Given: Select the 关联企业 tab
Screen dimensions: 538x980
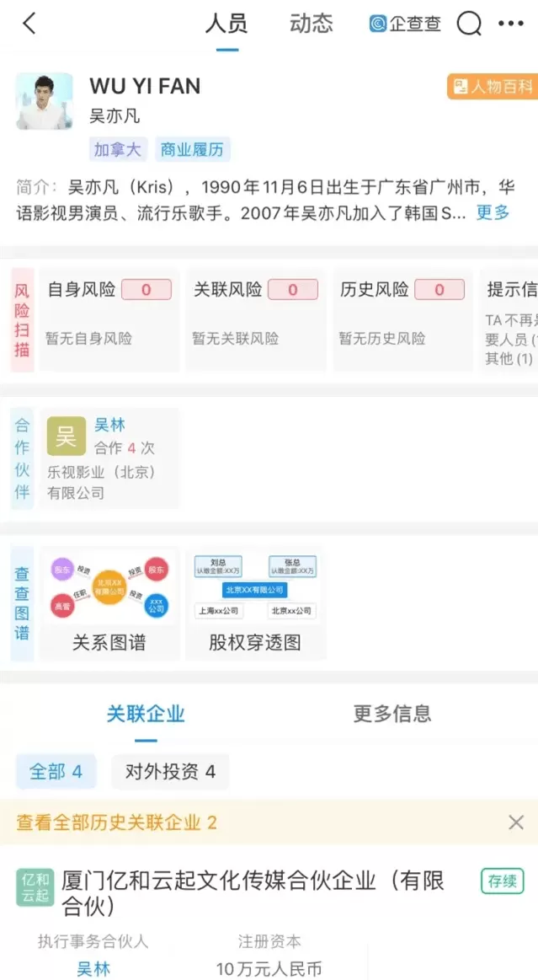Looking at the screenshot, I should 146,713.
